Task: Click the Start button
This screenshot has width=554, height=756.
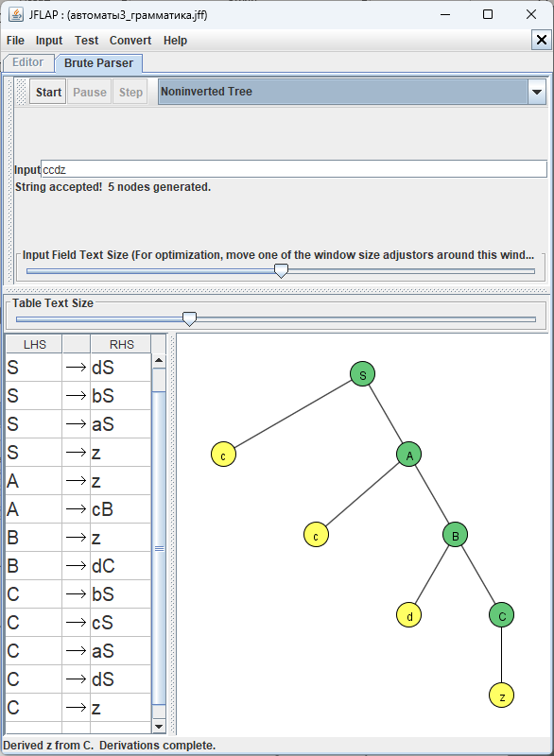Action: point(48,92)
